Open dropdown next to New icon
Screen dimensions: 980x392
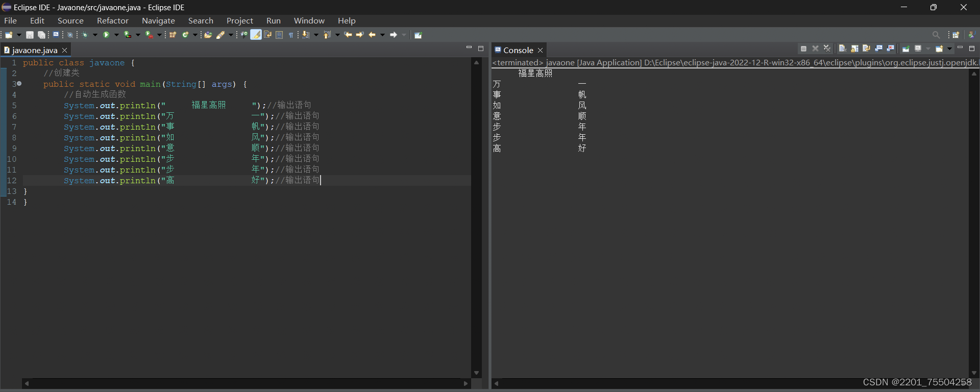(x=19, y=35)
